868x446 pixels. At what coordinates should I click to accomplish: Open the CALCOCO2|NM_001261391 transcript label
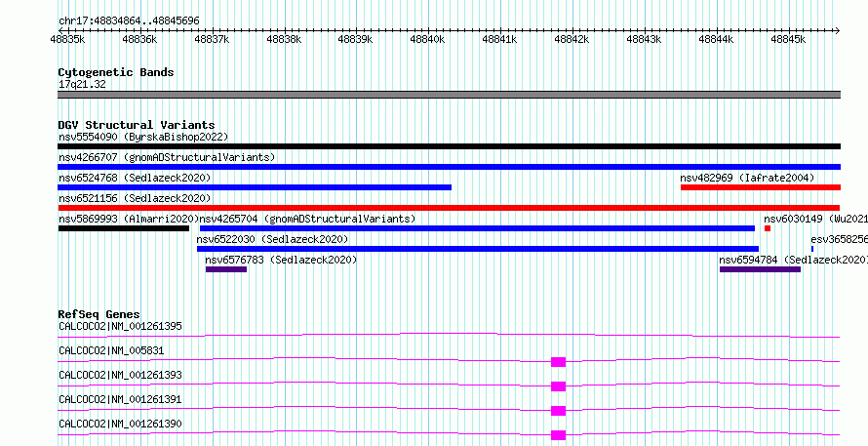(x=120, y=399)
